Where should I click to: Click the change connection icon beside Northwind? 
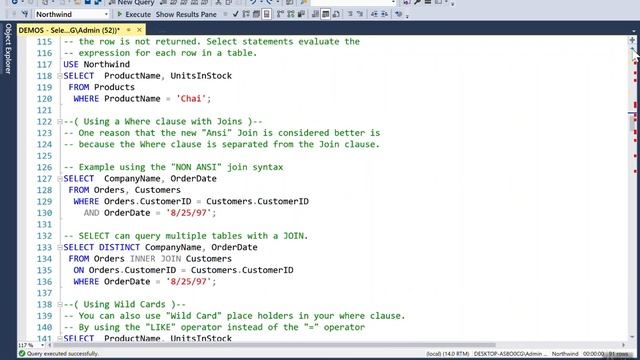(25, 14)
